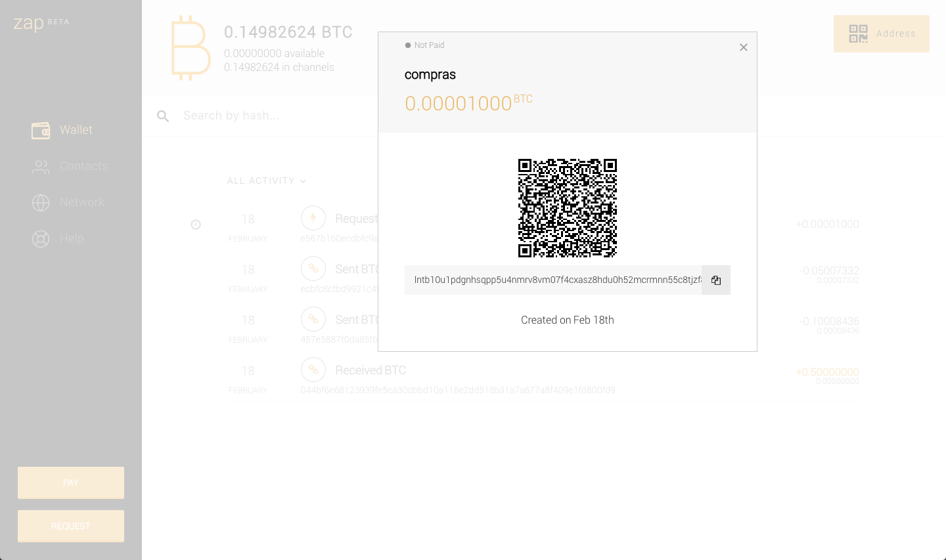Click the Sent BTC -0.10008436 chain icon

[x=313, y=319]
